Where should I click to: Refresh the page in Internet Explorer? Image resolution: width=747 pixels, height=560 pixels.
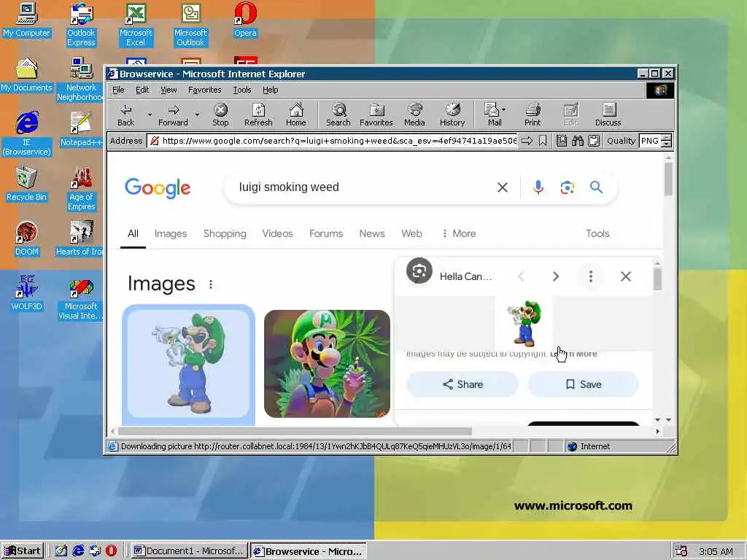(x=258, y=115)
